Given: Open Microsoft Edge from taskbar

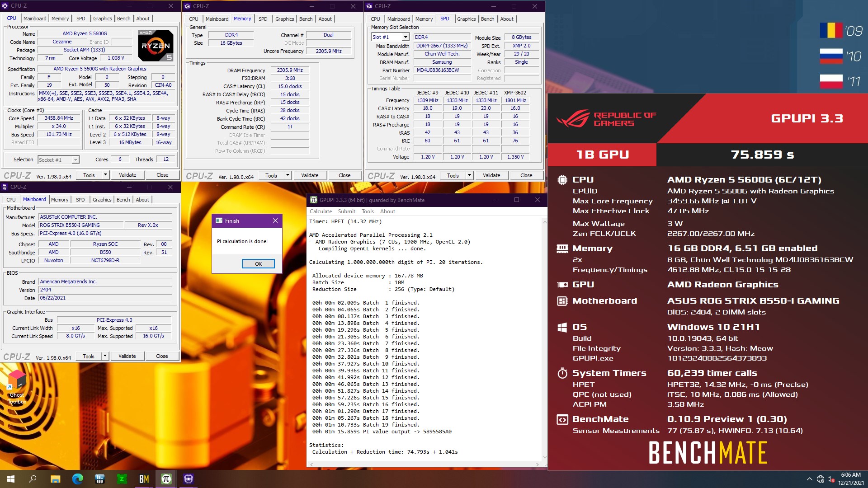Looking at the screenshot, I should pos(78,479).
